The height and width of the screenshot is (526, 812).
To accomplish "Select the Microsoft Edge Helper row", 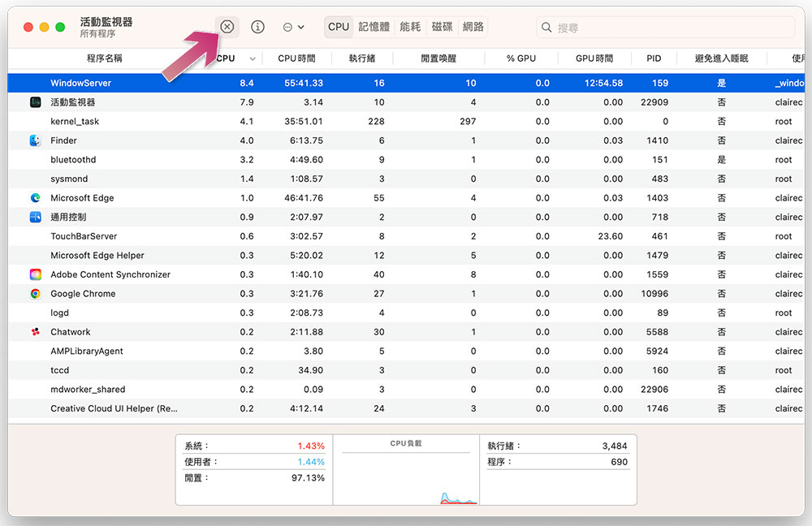I will 406,255.
